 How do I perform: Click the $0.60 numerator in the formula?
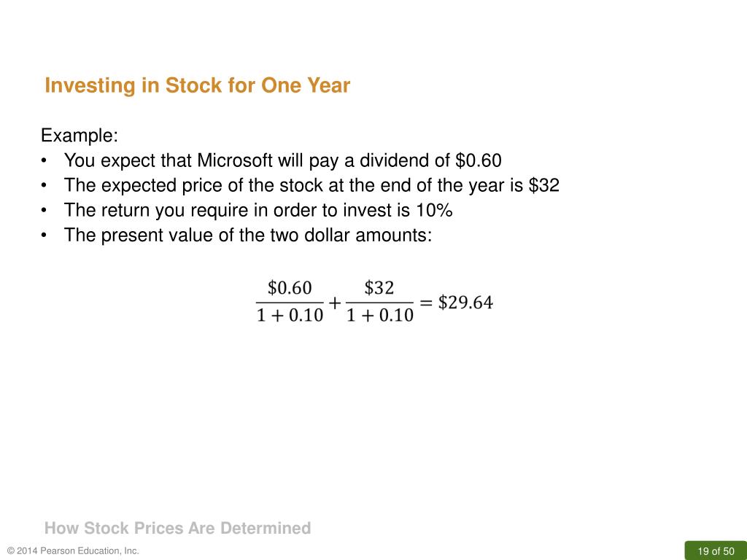pos(290,288)
